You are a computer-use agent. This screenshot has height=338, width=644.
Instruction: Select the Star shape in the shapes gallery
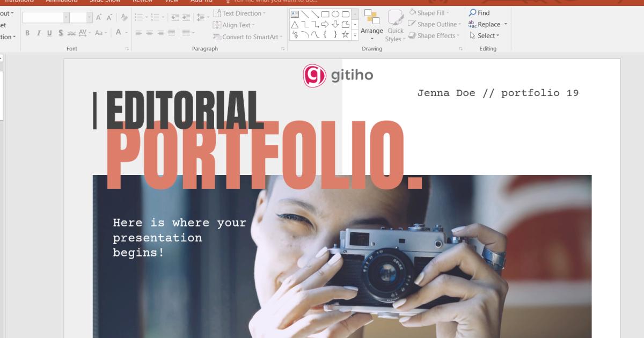coord(345,34)
